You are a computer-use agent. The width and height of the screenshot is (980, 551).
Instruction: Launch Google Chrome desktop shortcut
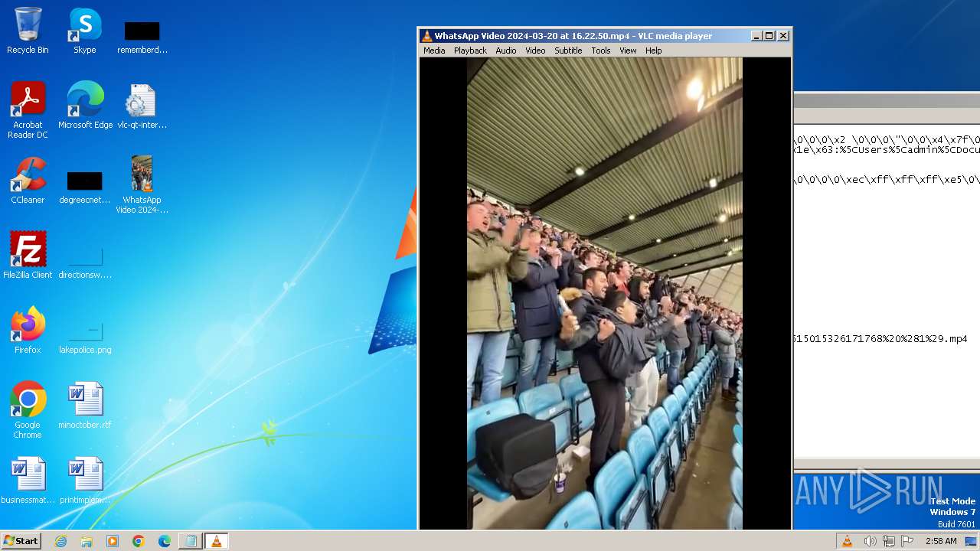pyautogui.click(x=28, y=410)
